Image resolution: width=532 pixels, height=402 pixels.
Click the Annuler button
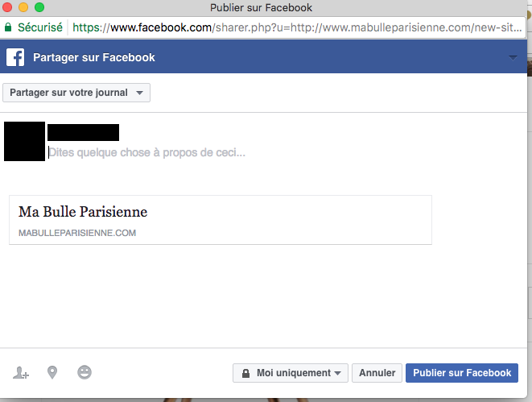377,373
